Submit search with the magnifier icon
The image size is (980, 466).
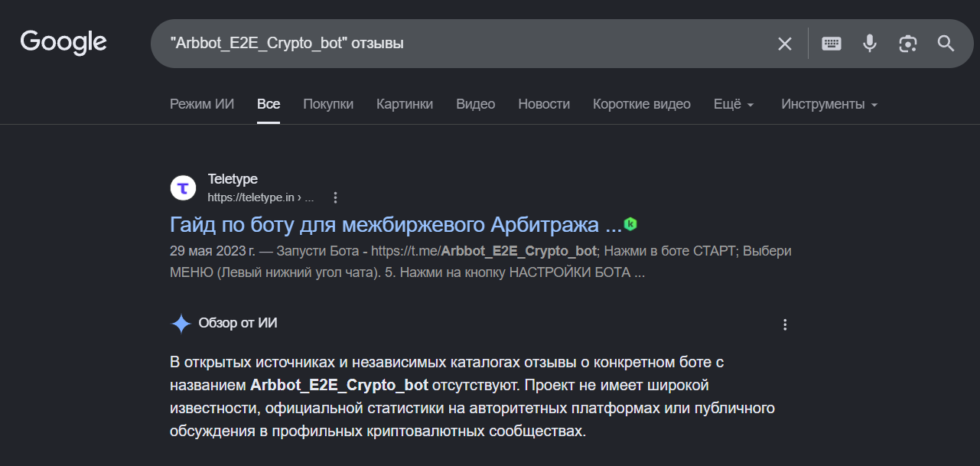pos(946,44)
